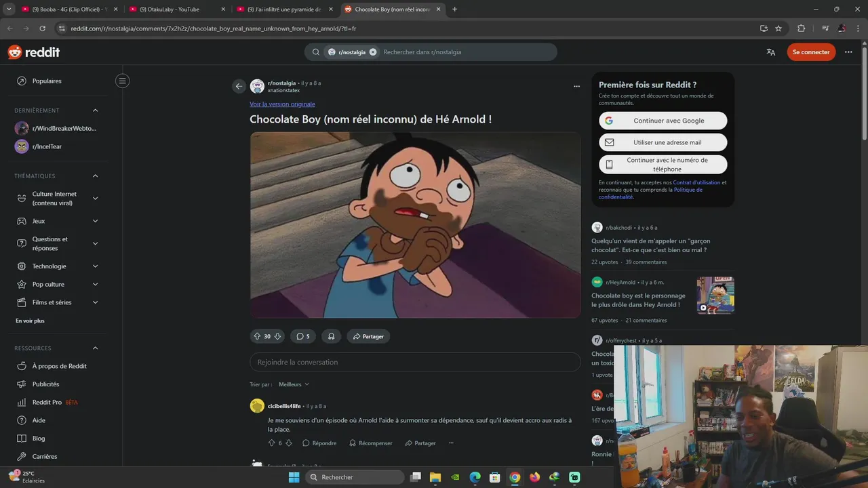
Task: Click Utiliser une adresse mail
Action: 663,142
